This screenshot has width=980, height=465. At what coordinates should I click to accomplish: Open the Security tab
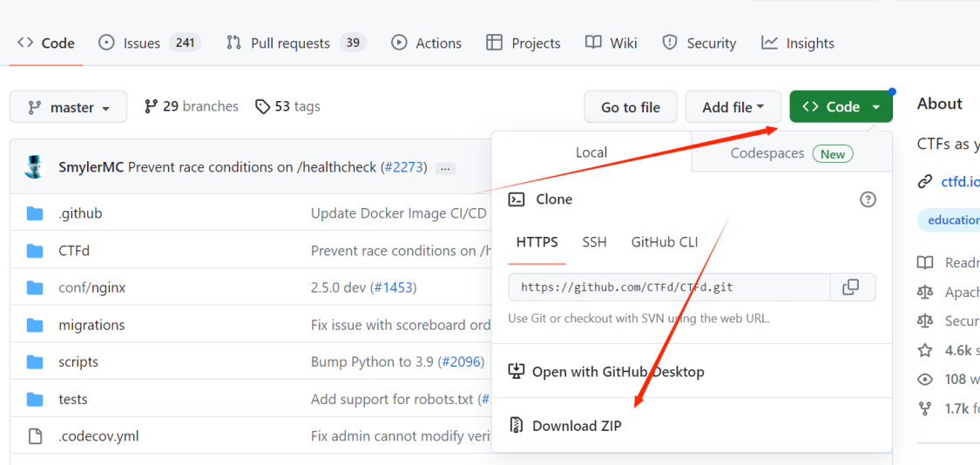[699, 44]
